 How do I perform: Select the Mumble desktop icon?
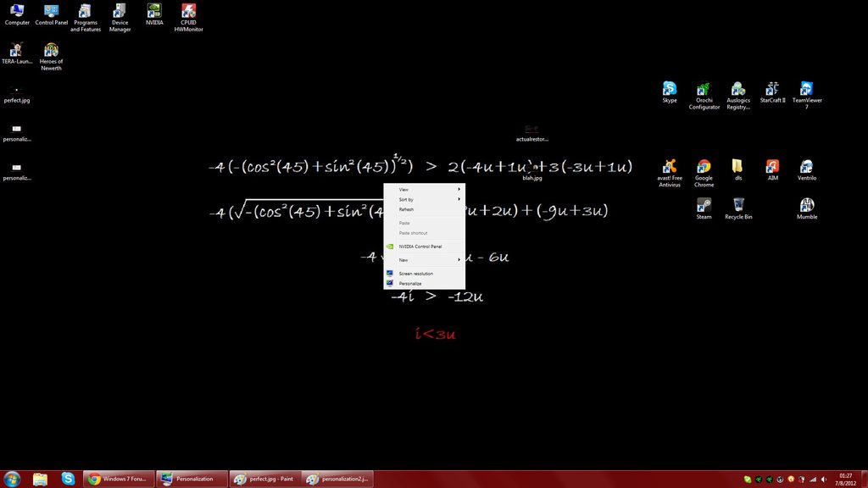point(807,208)
